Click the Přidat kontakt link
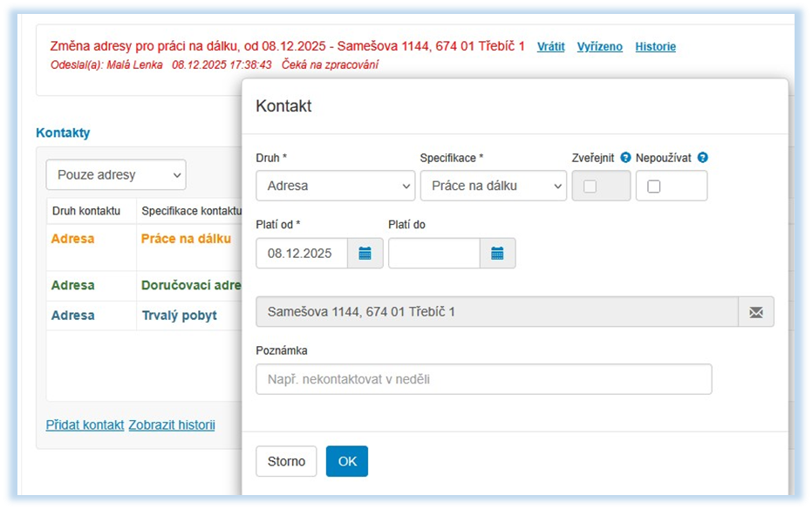Viewport: 812px width, 509px height. 85,425
